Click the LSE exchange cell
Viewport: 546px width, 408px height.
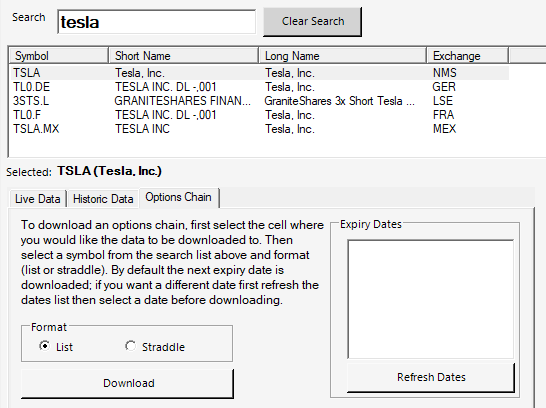tap(443, 101)
